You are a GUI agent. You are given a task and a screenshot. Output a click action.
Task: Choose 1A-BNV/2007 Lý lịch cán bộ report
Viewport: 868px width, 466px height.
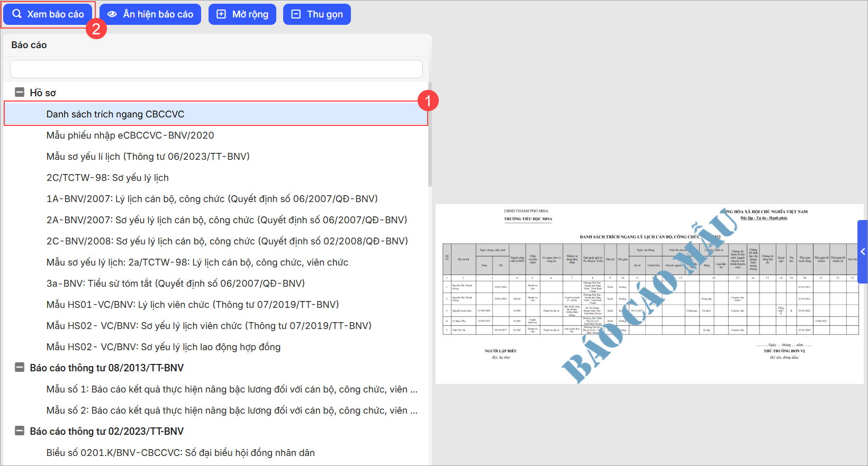212,199
